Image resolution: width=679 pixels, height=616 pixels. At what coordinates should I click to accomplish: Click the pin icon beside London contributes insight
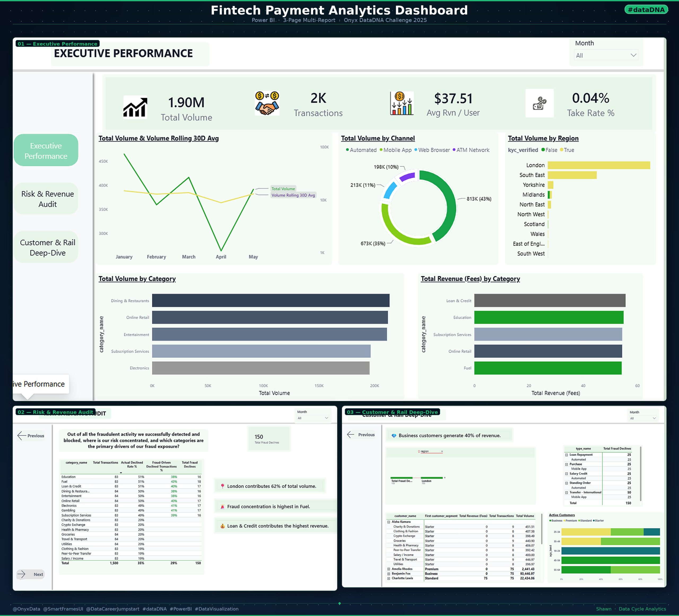222,486
